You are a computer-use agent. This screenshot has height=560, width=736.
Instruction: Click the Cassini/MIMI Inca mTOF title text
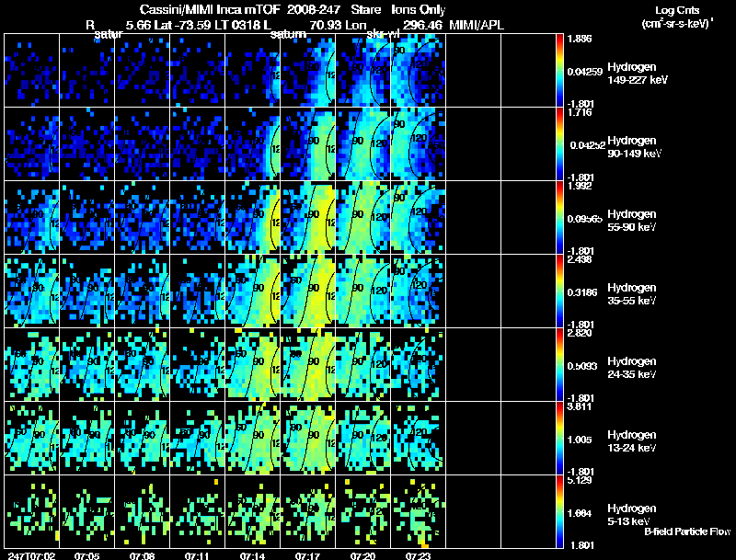pos(210,9)
